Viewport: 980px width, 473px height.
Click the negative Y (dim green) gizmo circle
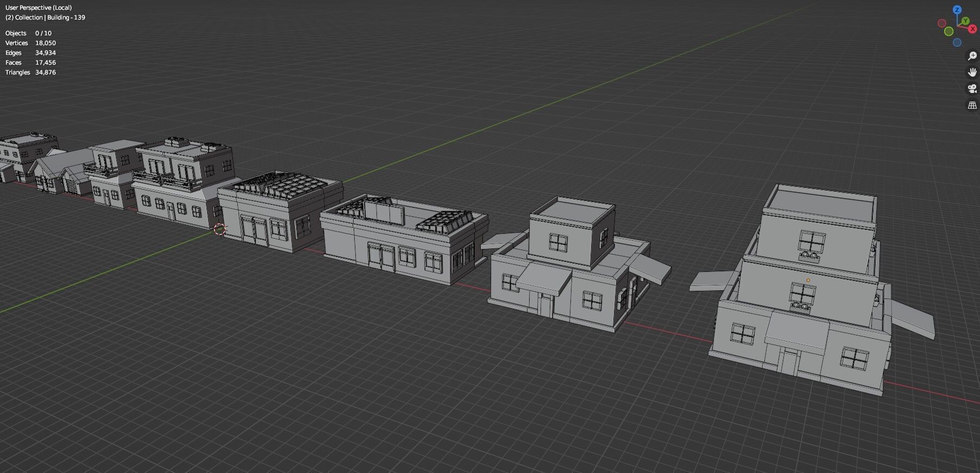click(x=948, y=31)
